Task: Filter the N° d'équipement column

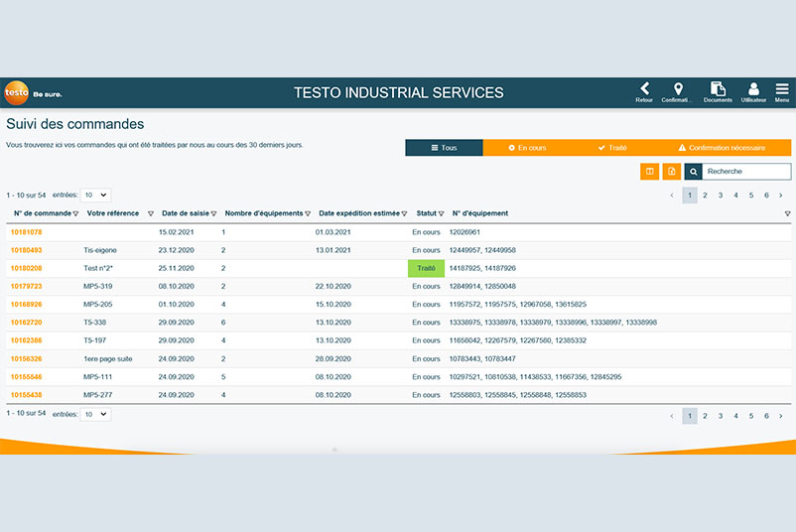Action: 787,213
